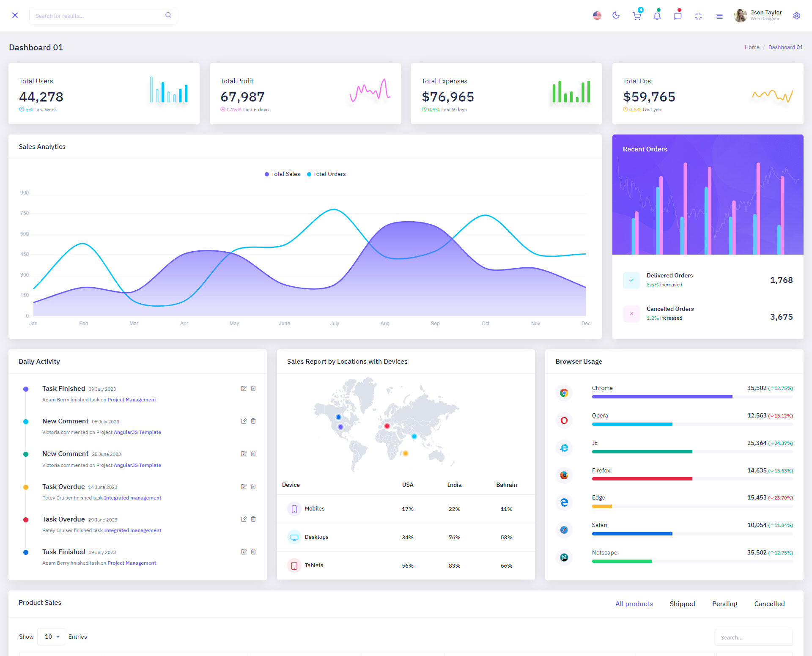Open the shopping cart icon

(636, 16)
